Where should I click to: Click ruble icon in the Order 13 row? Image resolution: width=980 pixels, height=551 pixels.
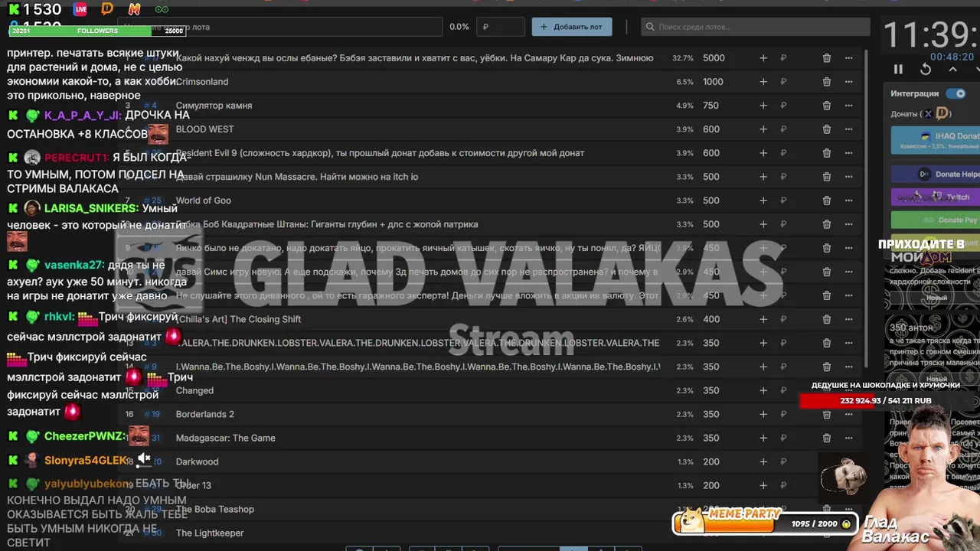click(x=783, y=485)
